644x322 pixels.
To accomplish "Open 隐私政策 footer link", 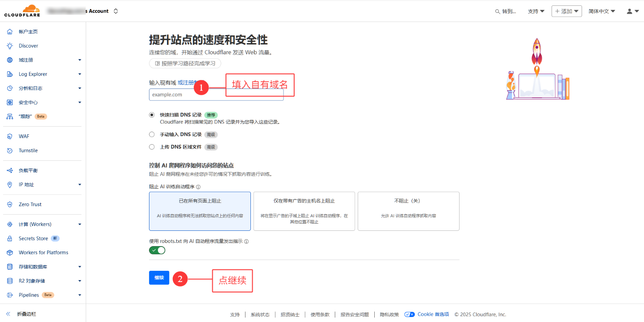I will [x=389, y=314].
